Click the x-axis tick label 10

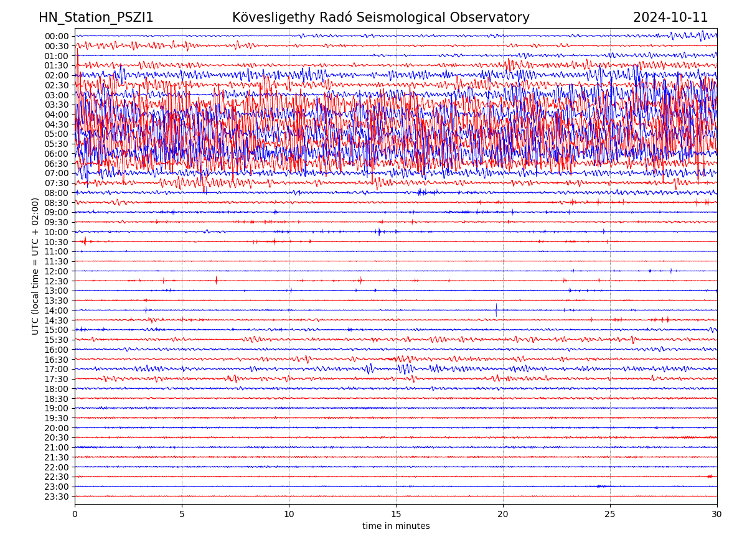289,515
